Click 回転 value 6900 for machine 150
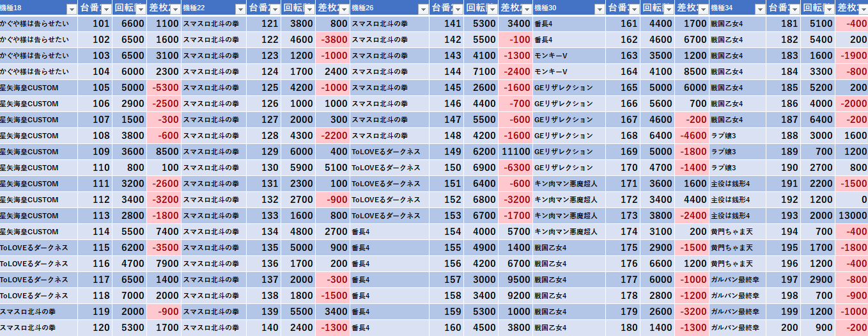This screenshot has width=868, height=336. click(481, 168)
